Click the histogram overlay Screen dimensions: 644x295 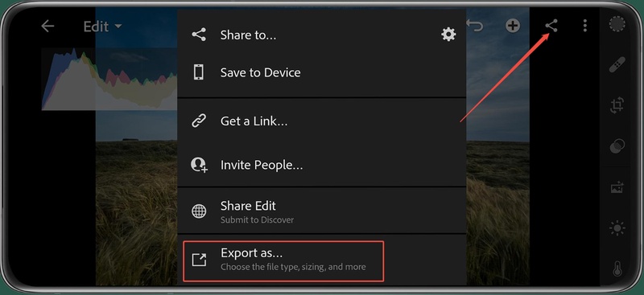coord(109,79)
